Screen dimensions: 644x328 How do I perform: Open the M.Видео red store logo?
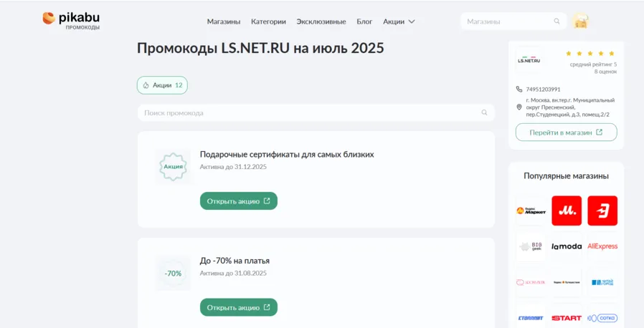[567, 211]
